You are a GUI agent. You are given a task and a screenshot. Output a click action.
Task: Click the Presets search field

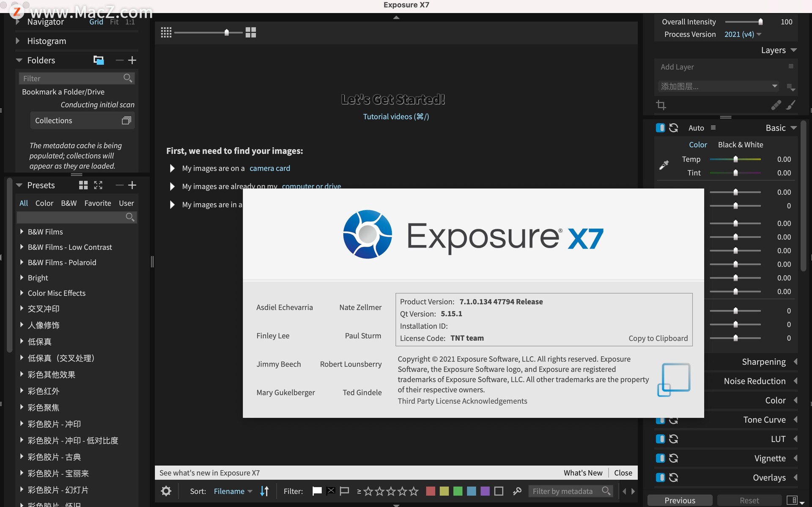coord(76,217)
